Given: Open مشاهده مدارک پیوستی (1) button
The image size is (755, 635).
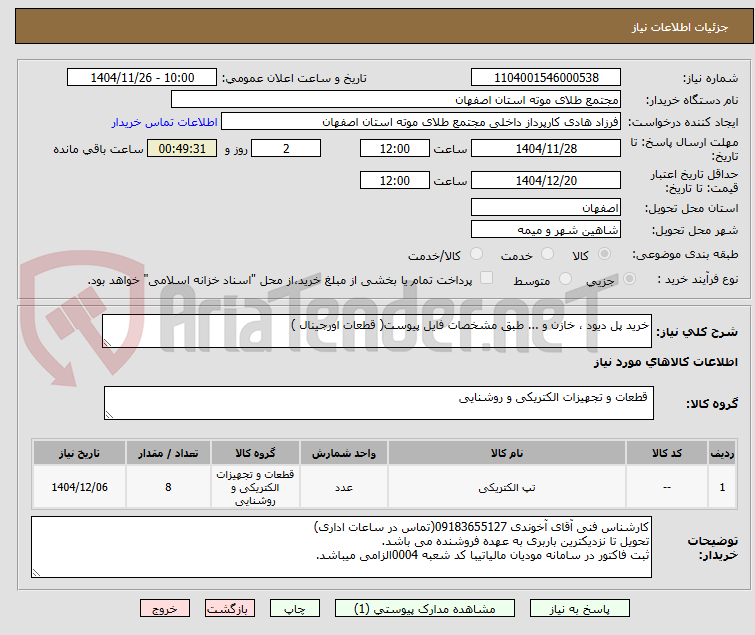Looking at the screenshot, I should pos(424,608).
